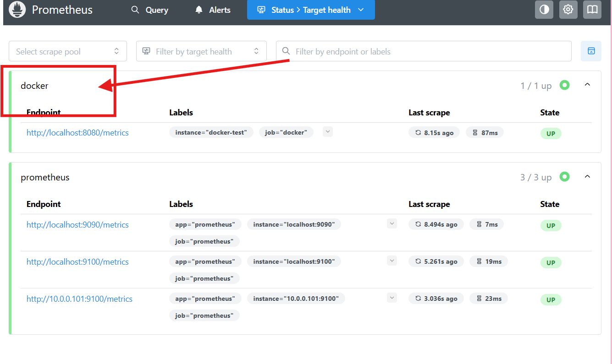Click the Prometheus title text in header
This screenshot has height=364, width=612.
pyautogui.click(x=62, y=10)
